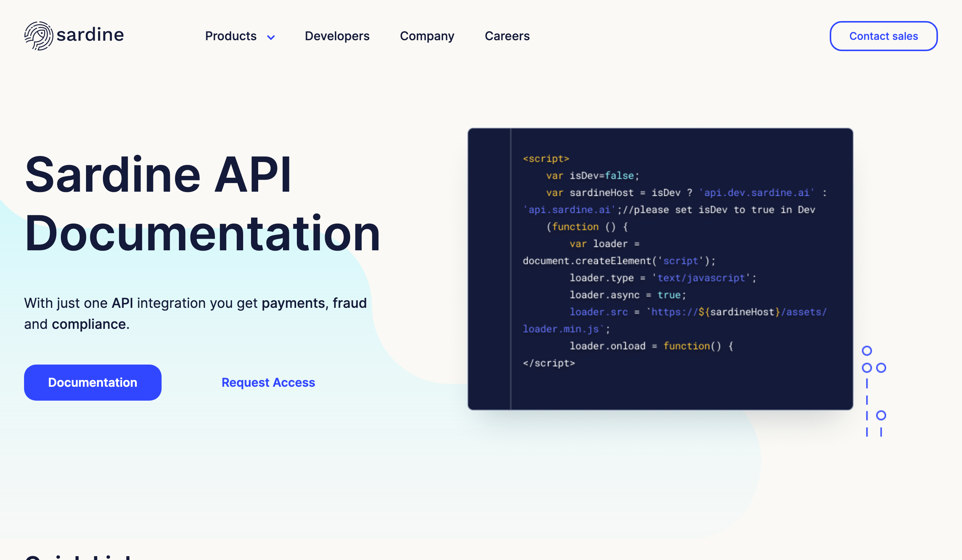Click the sardine wordmark text

tap(90, 35)
